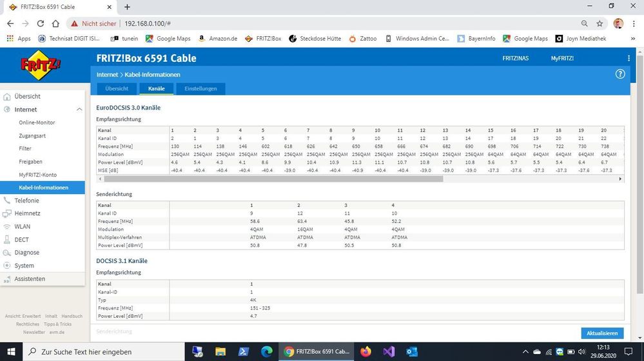
Task: Open Firefox from taskbar
Action: point(366,352)
